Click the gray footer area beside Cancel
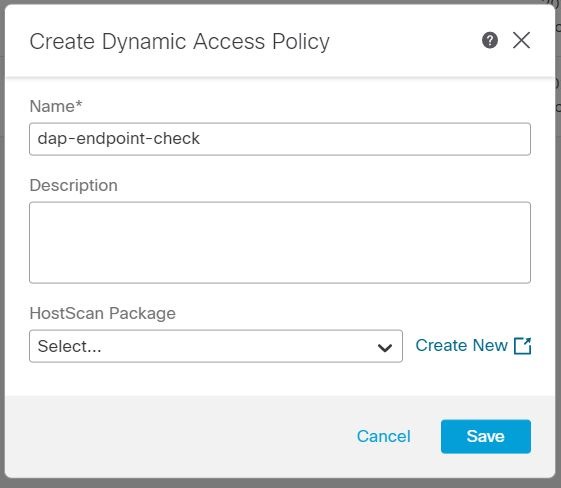 pyautogui.click(x=179, y=436)
